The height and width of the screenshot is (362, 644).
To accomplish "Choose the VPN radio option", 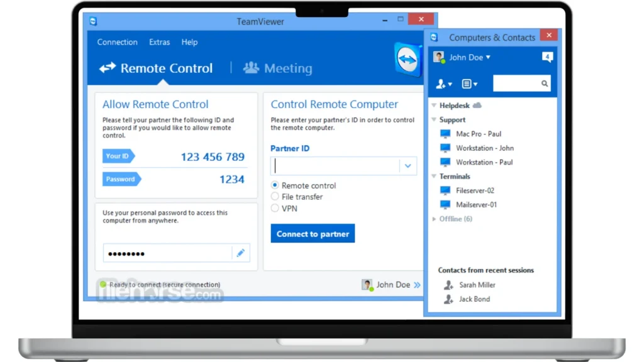I will pyautogui.click(x=275, y=208).
